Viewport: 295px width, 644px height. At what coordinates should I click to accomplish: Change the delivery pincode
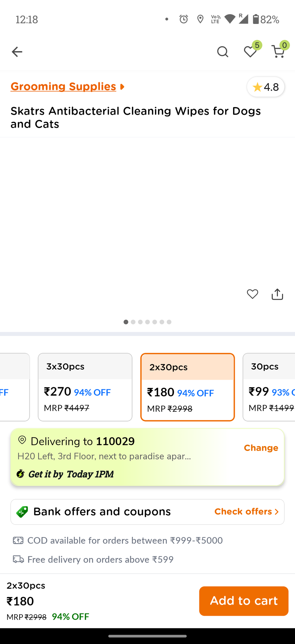coord(261,448)
